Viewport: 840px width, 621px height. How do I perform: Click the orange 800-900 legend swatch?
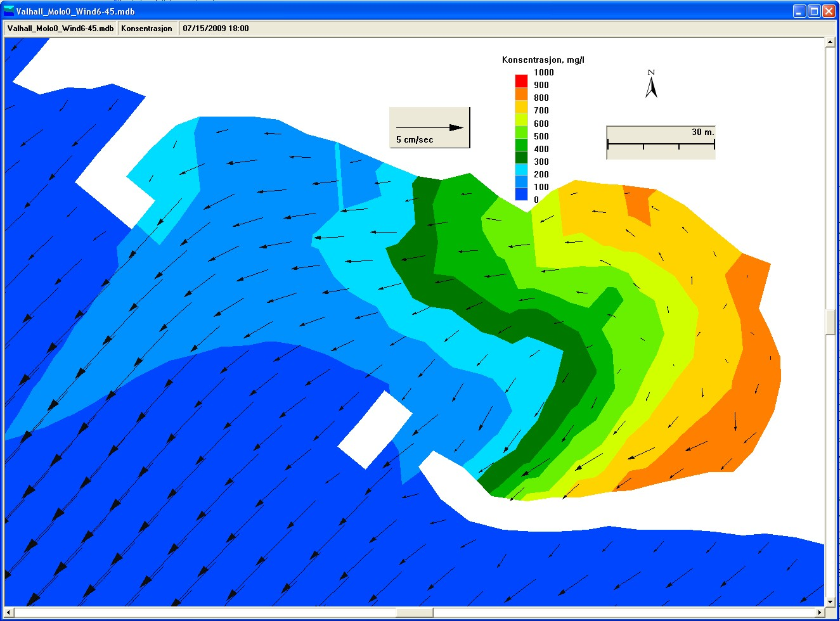click(521, 93)
